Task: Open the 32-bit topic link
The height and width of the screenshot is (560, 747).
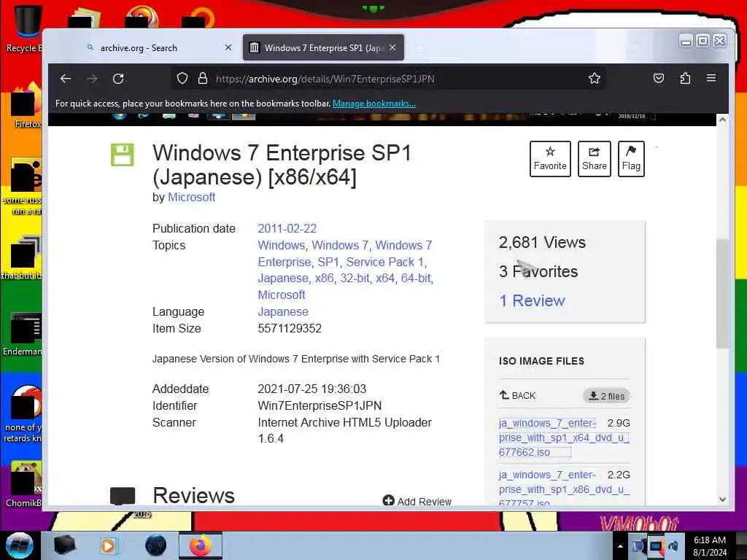Action: click(x=355, y=278)
